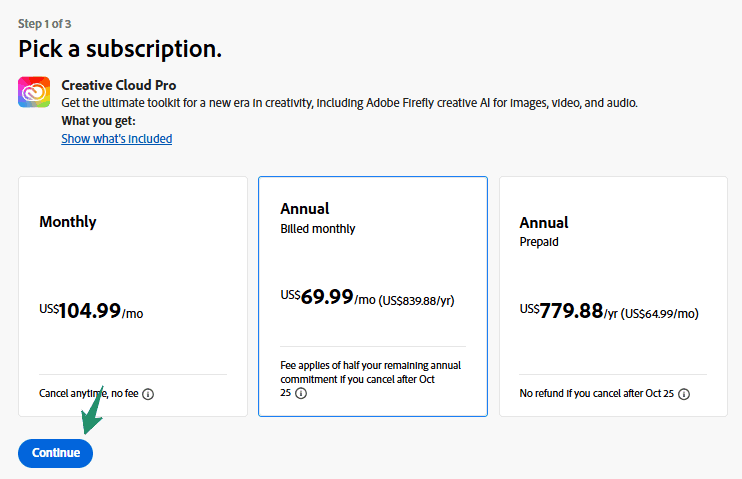The image size is (742, 479).
Task: Expand 'Show what's included' details
Action: point(117,139)
